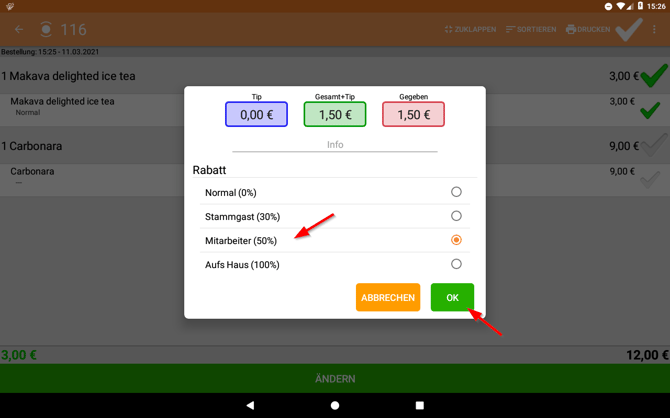Open the three-dot overflow menu
670x418 pixels.
pos(655,30)
